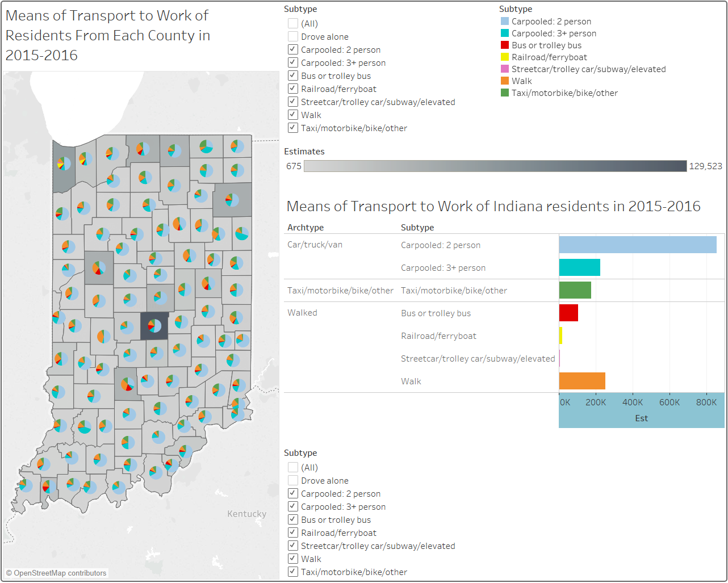Uncheck Taxi/motorbike/bike/other in bottom filter
This screenshot has width=728, height=583.
(293, 572)
